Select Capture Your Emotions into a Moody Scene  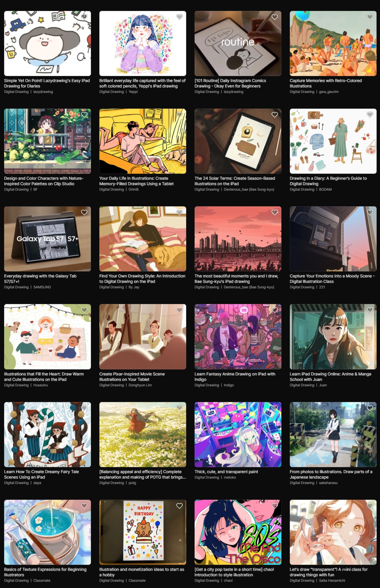pyautogui.click(x=332, y=279)
